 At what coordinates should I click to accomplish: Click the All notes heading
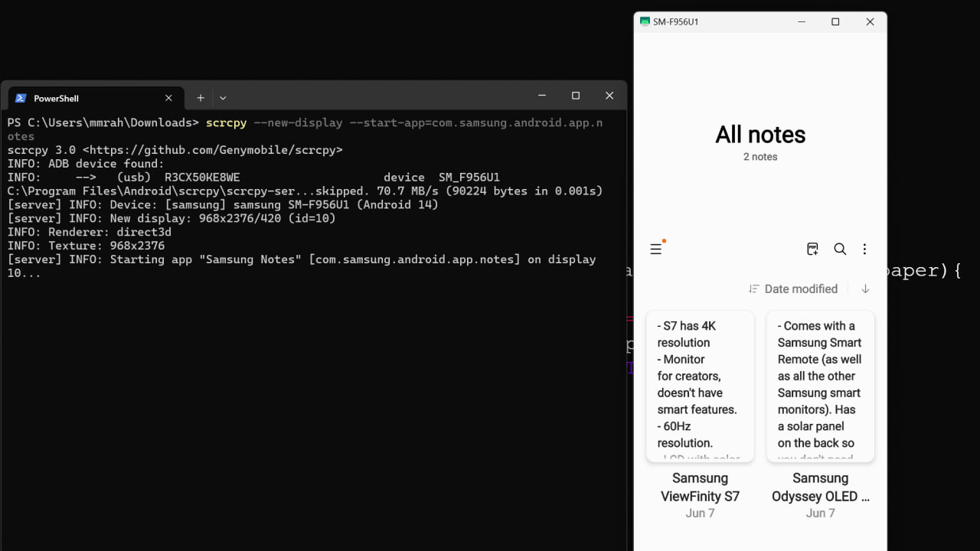coord(760,135)
